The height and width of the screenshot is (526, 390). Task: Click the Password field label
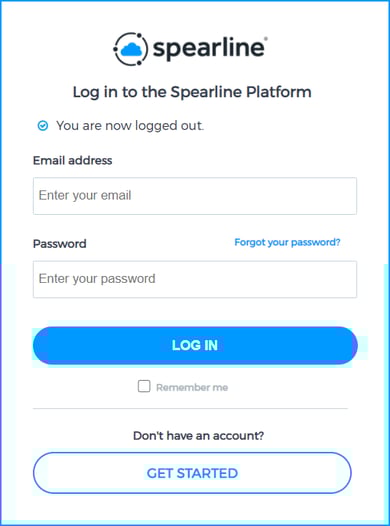[x=60, y=244]
